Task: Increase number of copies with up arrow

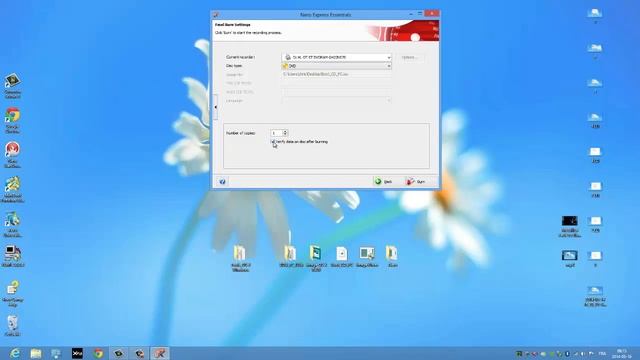Action: [285, 131]
